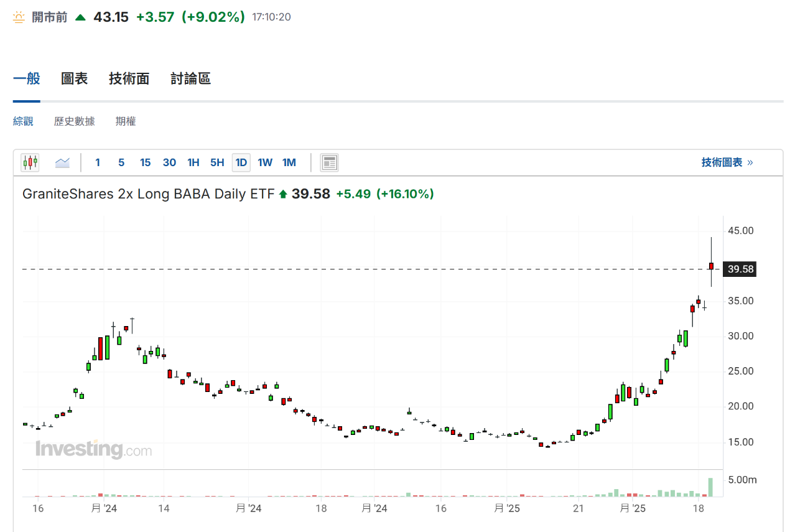Click the 45.00 price axis label
This screenshot has height=532, width=790.
(x=740, y=231)
